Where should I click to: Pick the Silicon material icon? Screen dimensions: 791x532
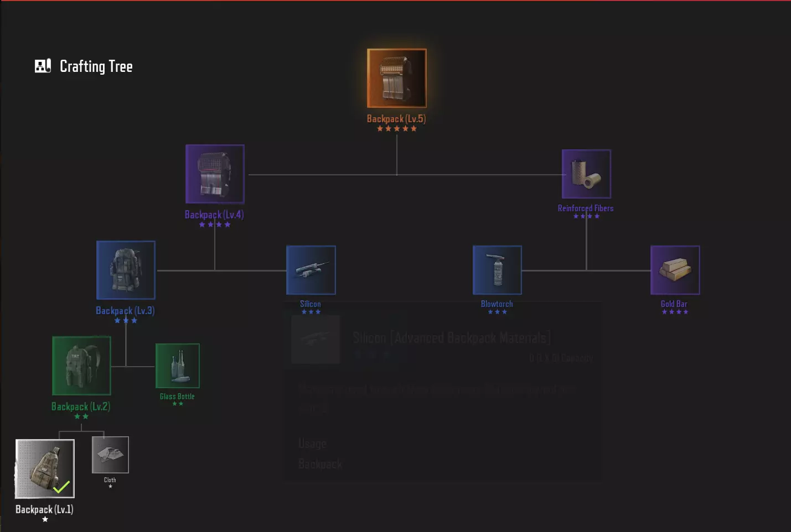click(x=311, y=270)
